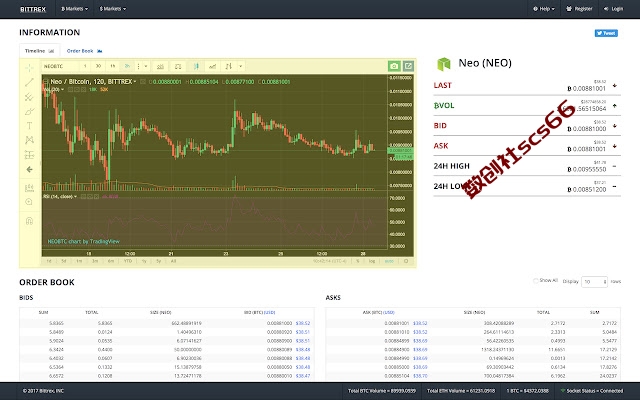Take a chart snapshot with camera icon
This screenshot has width=640, height=400.
(x=394, y=66)
